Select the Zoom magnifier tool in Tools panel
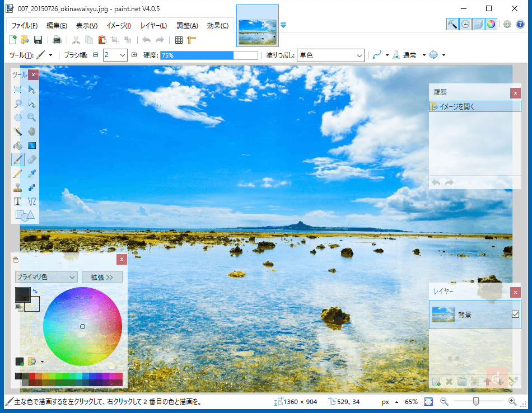 coord(32,118)
